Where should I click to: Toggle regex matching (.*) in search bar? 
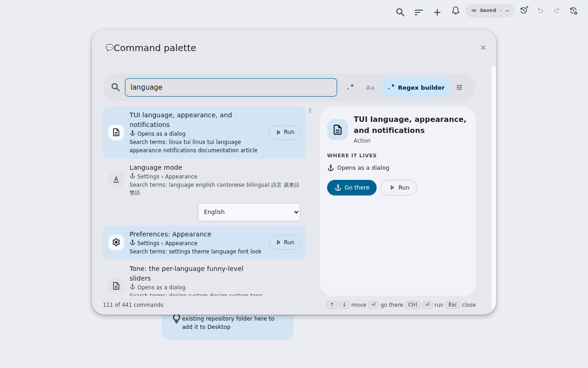pyautogui.click(x=351, y=87)
